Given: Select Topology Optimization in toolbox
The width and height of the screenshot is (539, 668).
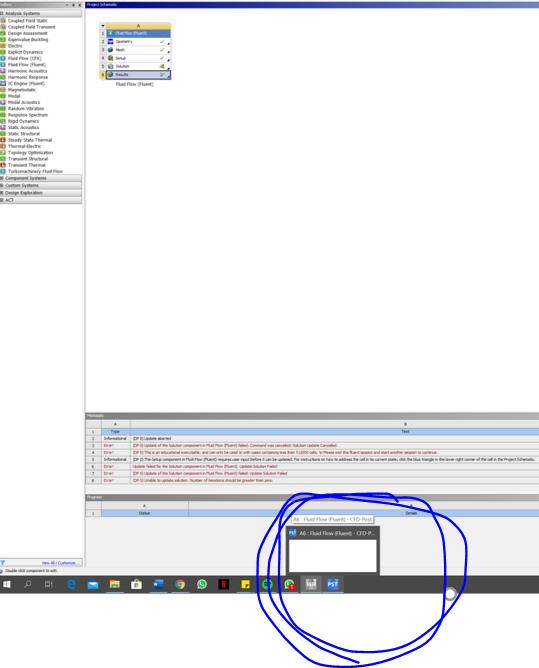Looking at the screenshot, I should [x=31, y=153].
